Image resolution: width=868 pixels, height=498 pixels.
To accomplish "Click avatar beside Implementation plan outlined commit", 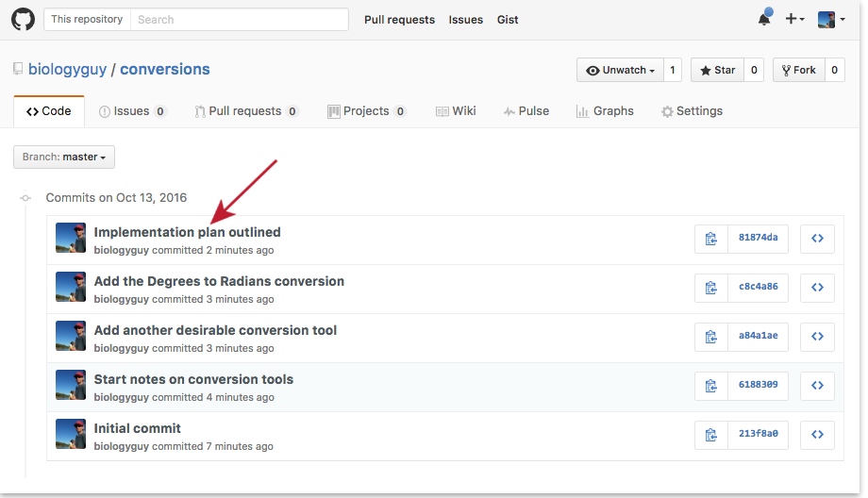I will click(x=71, y=238).
